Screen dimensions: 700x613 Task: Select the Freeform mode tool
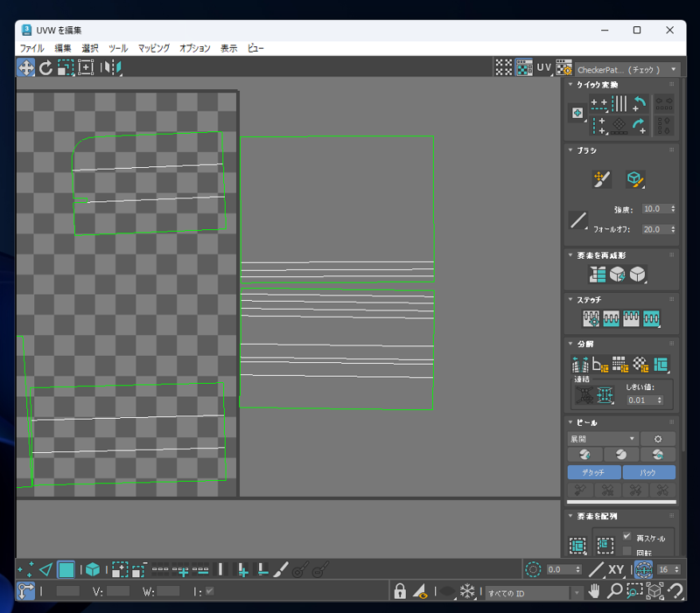click(86, 68)
